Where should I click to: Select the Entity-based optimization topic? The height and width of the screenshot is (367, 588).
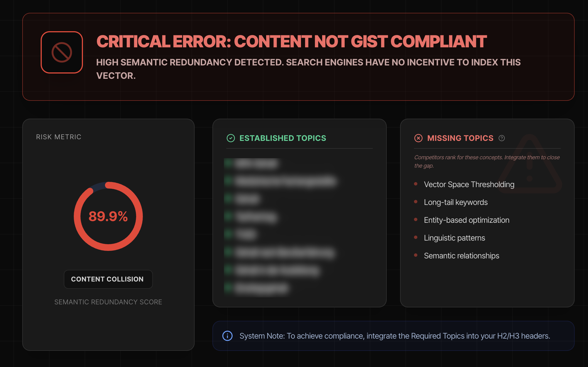coord(466,220)
